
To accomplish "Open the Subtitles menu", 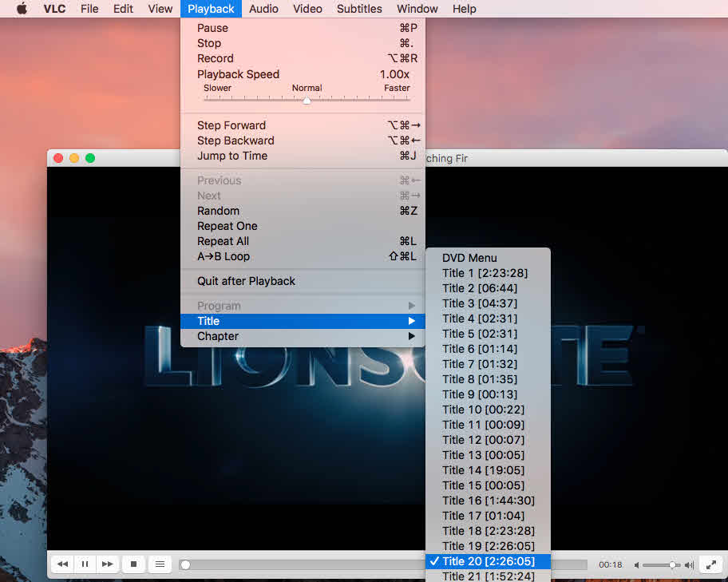I will click(x=359, y=9).
